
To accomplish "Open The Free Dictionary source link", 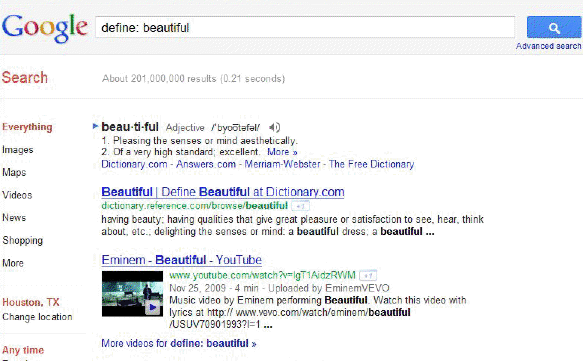I will click(x=371, y=164).
